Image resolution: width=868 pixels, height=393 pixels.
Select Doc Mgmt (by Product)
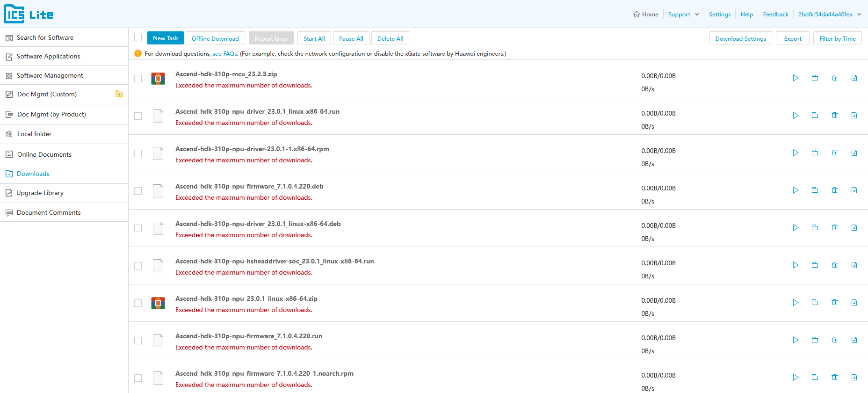pyautogui.click(x=64, y=114)
